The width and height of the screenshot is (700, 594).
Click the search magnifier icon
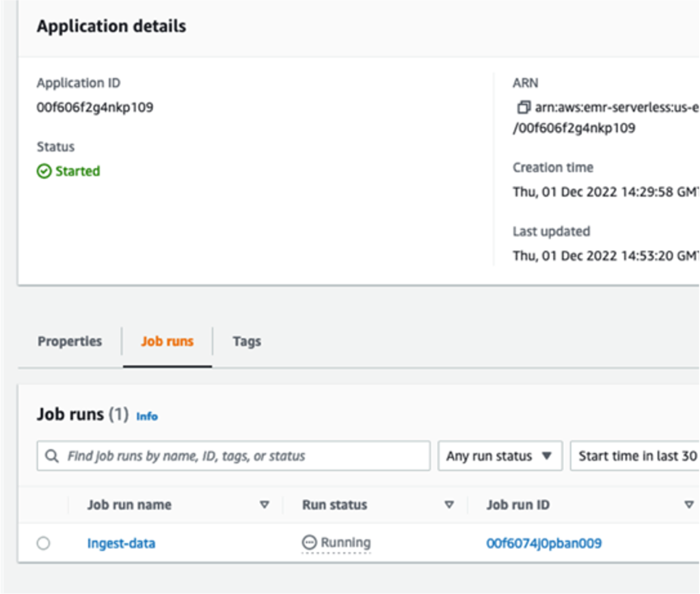click(x=51, y=456)
